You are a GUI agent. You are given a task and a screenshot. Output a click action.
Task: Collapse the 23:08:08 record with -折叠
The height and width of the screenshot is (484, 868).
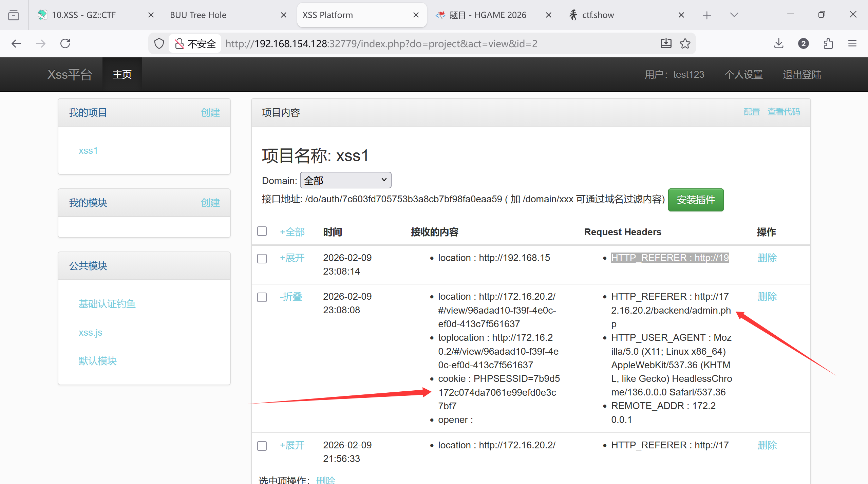291,297
